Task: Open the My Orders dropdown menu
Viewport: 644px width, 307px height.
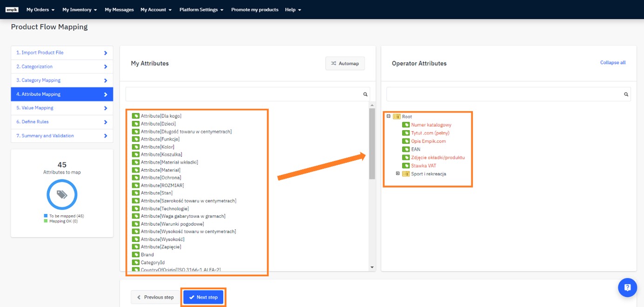Action: [40, 10]
